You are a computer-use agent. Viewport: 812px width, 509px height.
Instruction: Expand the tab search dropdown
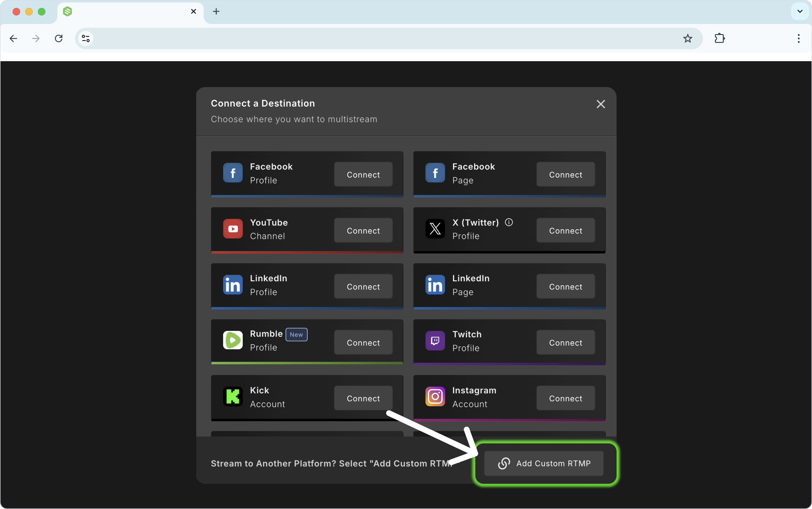tap(800, 11)
